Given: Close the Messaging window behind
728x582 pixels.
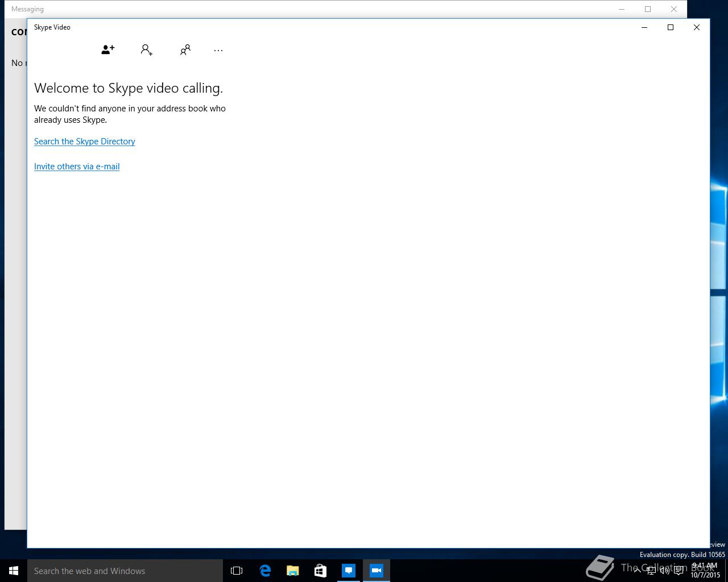Looking at the screenshot, I should click(x=674, y=9).
